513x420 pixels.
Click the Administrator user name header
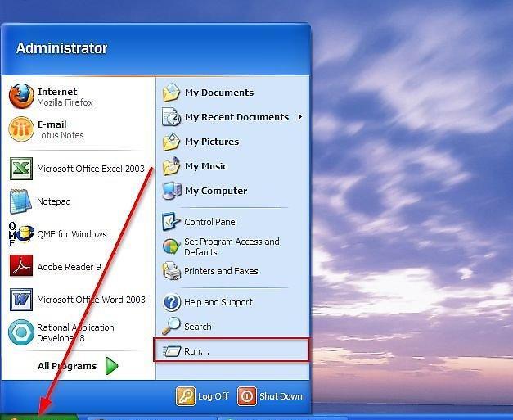tap(62, 48)
